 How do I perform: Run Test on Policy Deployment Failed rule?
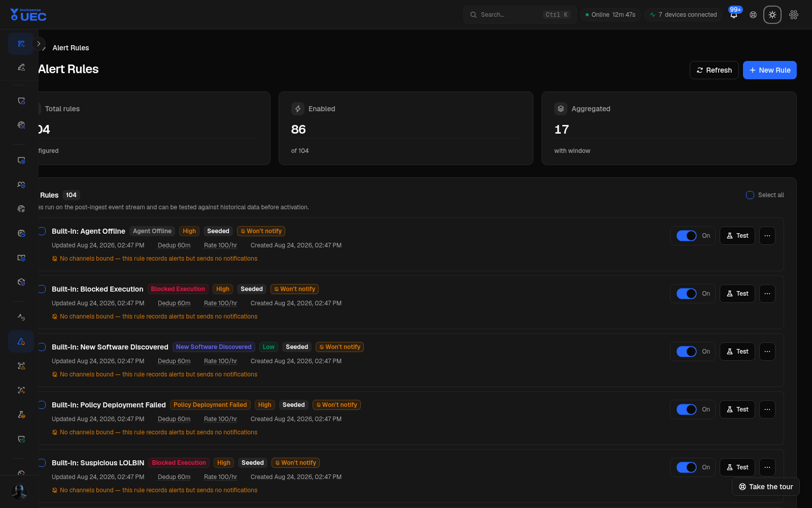click(x=737, y=409)
